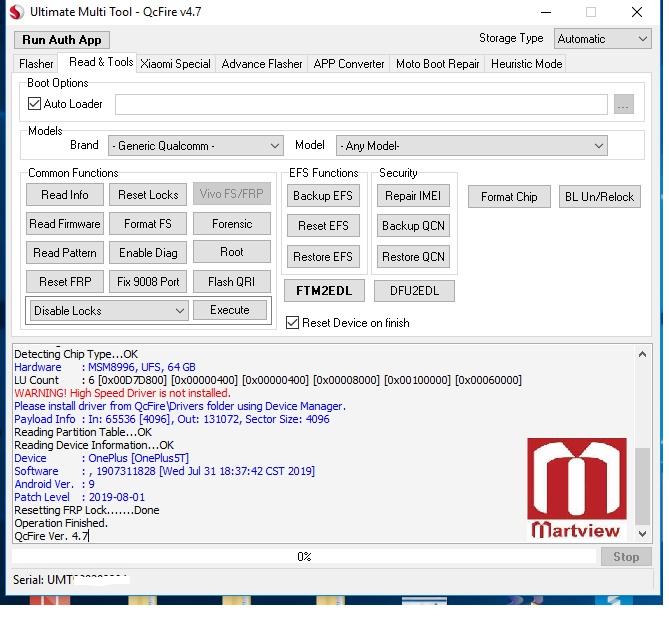Click the 'Resetting FRP Lock.......Done' line

(x=87, y=510)
